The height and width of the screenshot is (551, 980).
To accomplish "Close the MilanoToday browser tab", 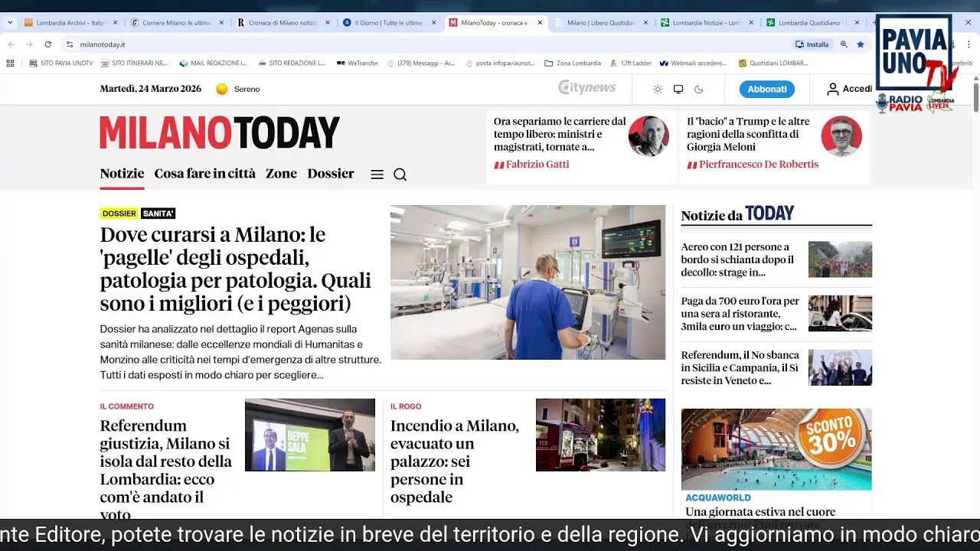I will pyautogui.click(x=540, y=23).
